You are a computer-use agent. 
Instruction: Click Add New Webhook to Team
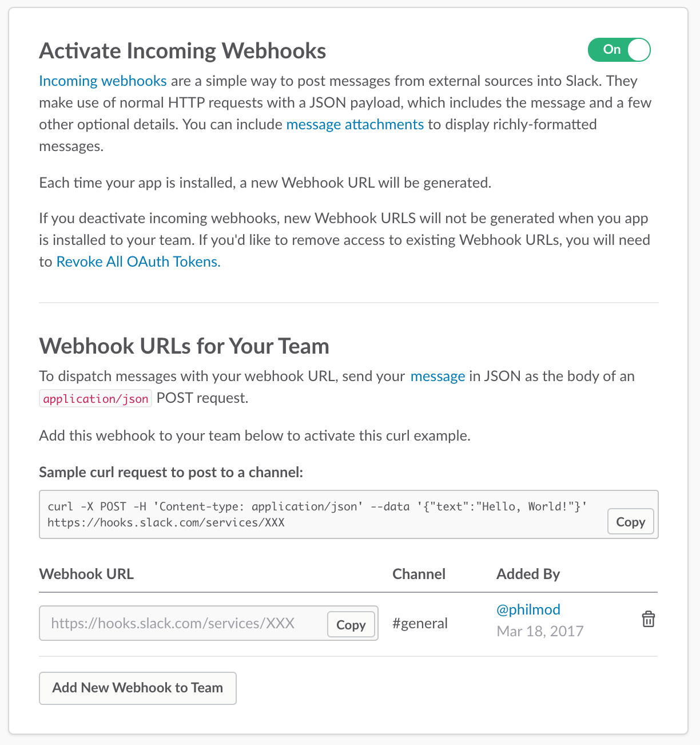[138, 688]
